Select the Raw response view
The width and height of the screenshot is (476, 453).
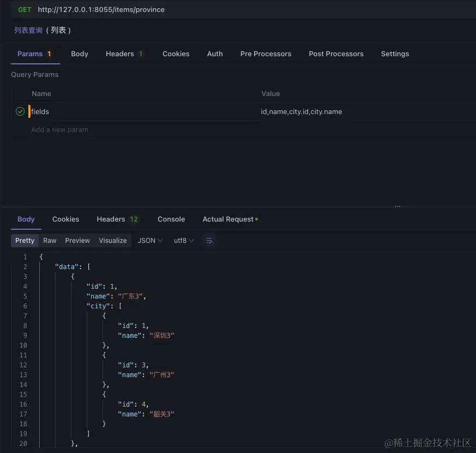(x=50, y=241)
